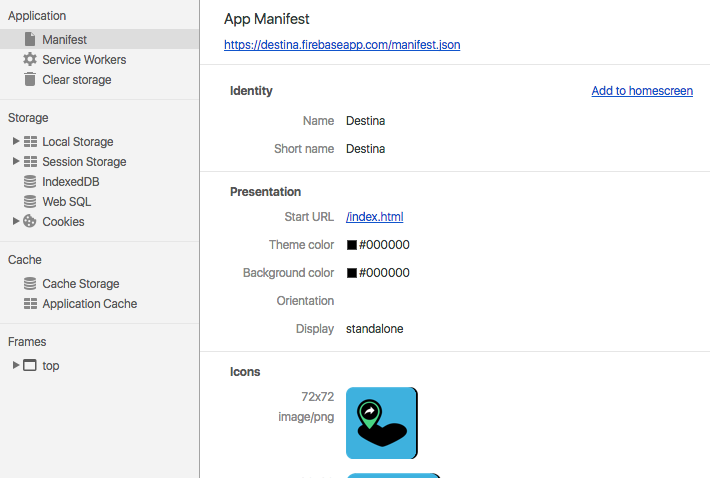The width and height of the screenshot is (710, 478).
Task: Click the Clear storage trash icon
Action: (30, 79)
